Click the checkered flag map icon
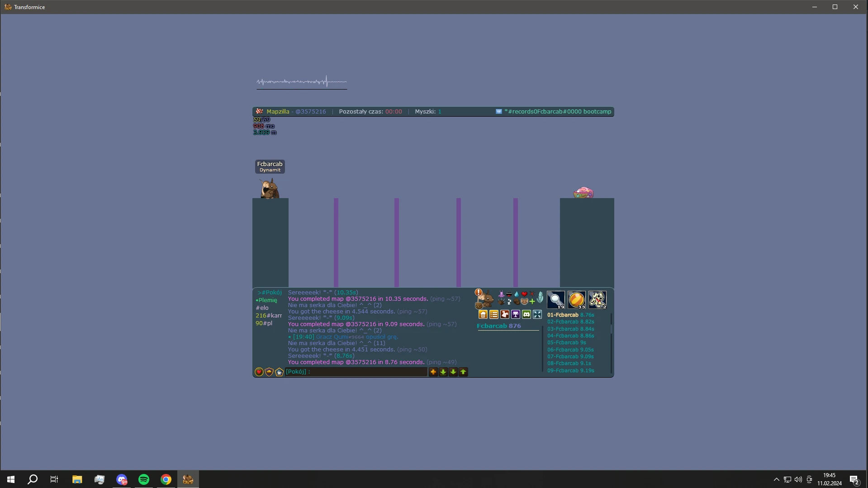 259,111
